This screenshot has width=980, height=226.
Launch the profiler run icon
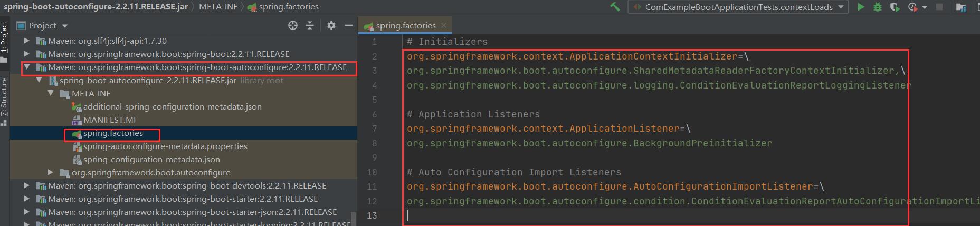pyautogui.click(x=912, y=7)
